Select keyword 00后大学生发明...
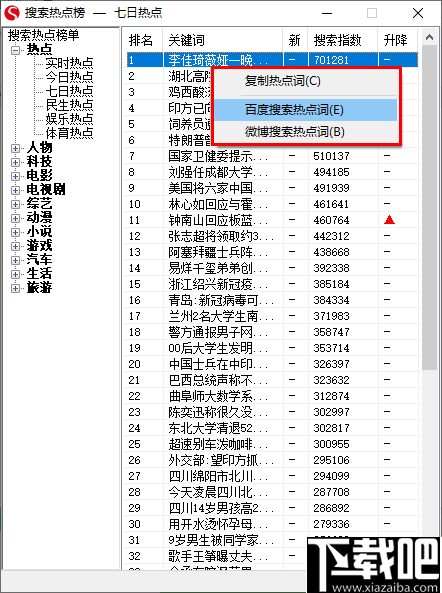Screen dimensions: 442x593 (x=218, y=348)
